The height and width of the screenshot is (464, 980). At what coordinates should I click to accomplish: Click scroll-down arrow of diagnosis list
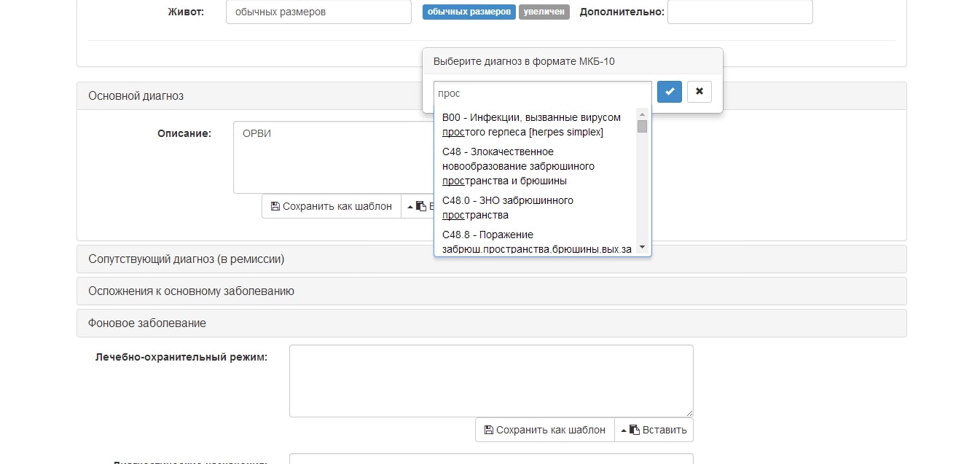(642, 248)
